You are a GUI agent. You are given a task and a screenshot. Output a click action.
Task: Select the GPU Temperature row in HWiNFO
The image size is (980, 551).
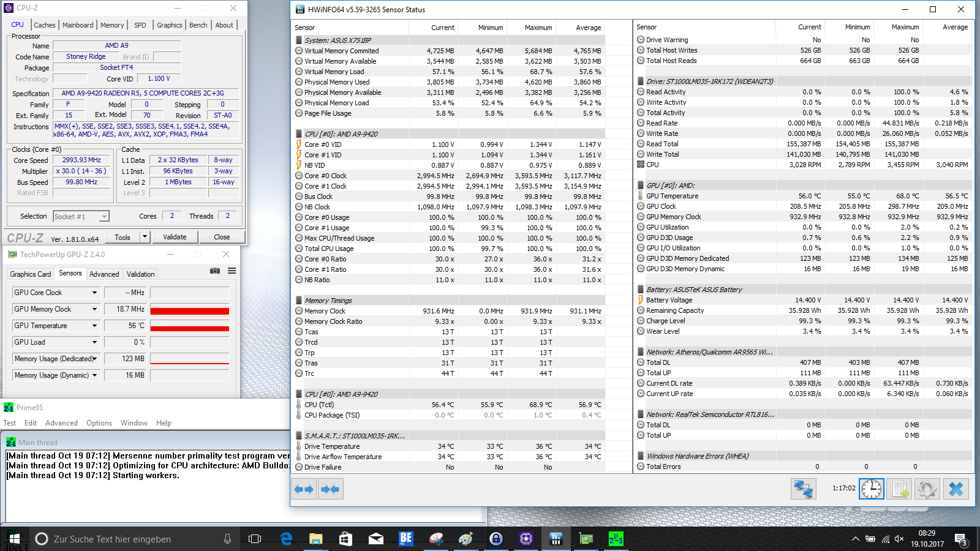pyautogui.click(x=804, y=196)
